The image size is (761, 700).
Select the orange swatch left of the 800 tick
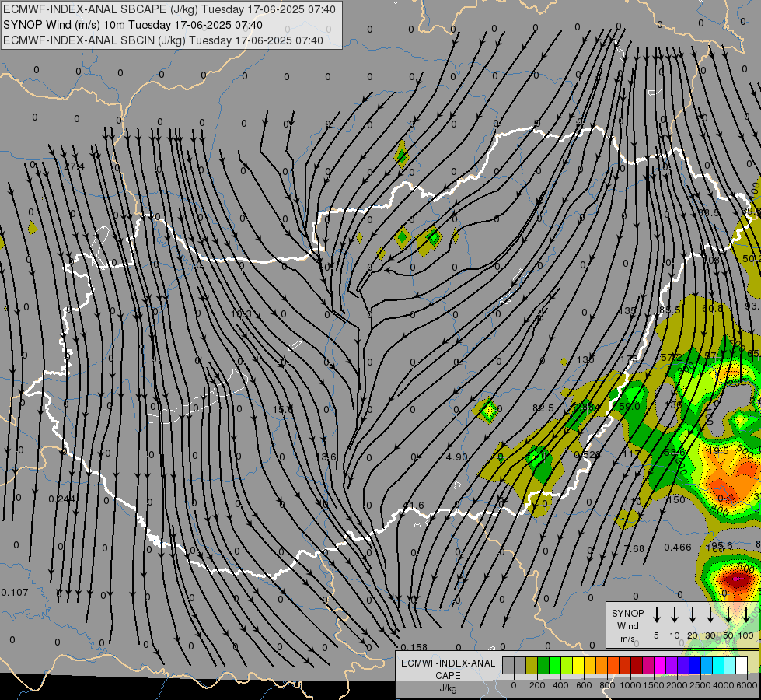point(602,665)
